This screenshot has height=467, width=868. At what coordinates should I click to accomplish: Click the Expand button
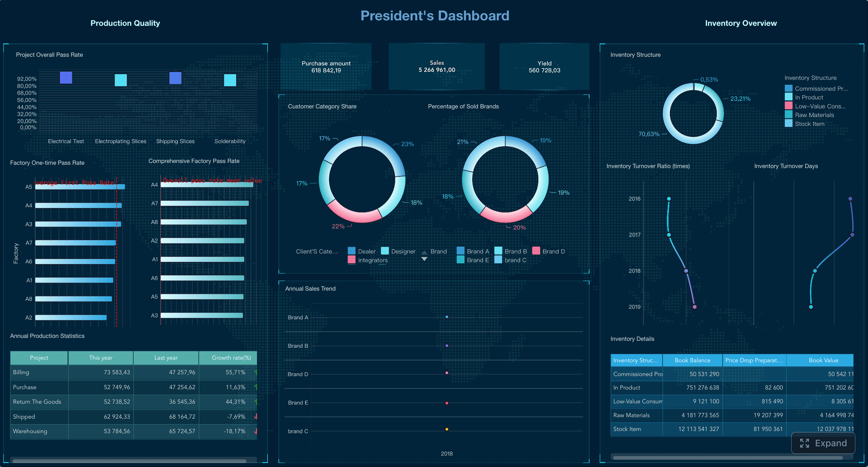(823, 443)
